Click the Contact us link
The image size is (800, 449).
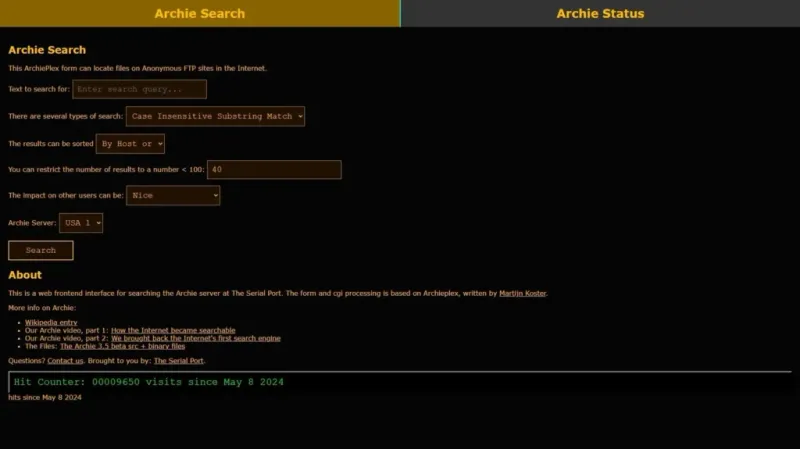click(65, 361)
